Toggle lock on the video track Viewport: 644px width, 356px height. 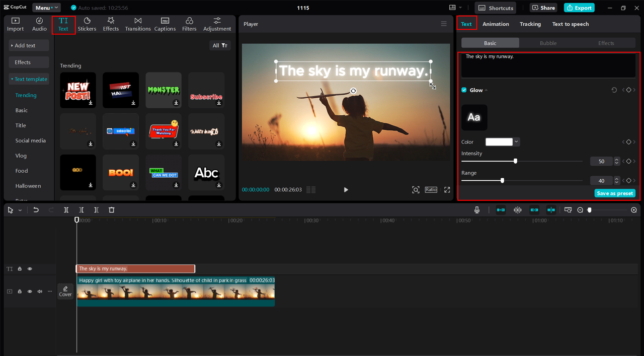[x=20, y=292]
